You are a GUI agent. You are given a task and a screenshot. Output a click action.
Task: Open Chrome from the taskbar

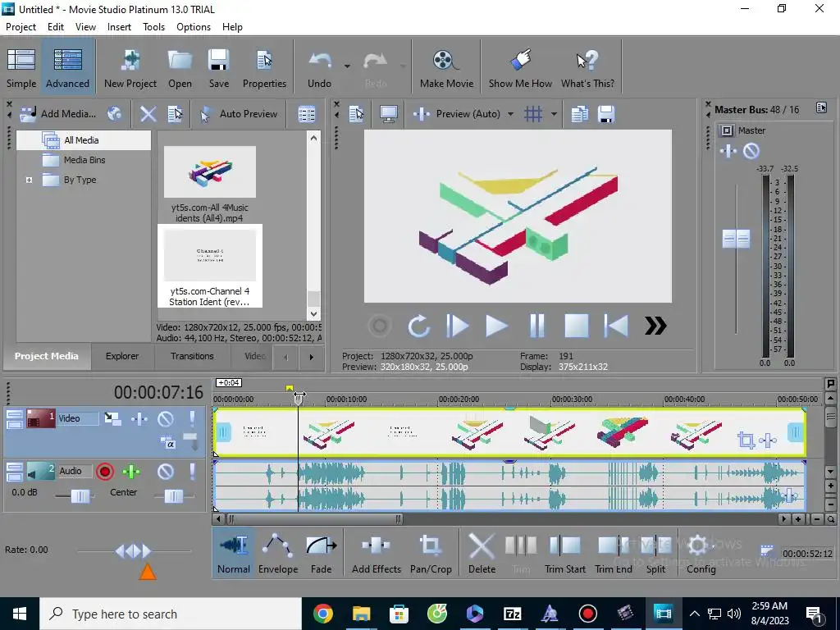point(323,614)
